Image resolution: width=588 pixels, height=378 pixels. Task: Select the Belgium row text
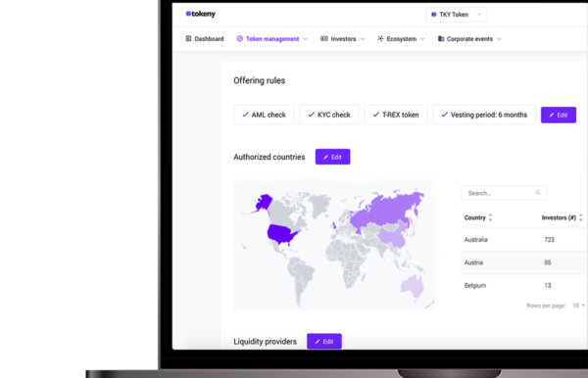pyautogui.click(x=475, y=286)
